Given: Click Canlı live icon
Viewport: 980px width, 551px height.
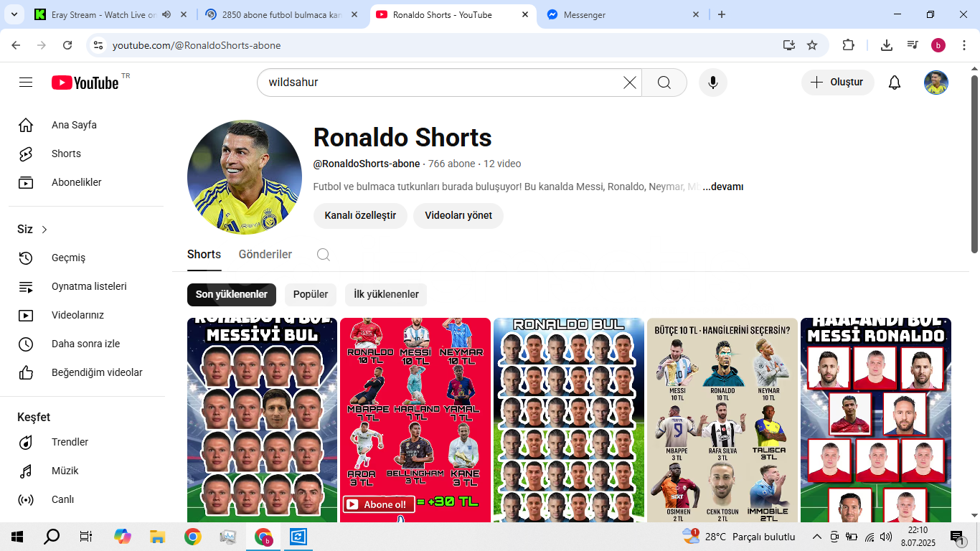Looking at the screenshot, I should pos(26,499).
